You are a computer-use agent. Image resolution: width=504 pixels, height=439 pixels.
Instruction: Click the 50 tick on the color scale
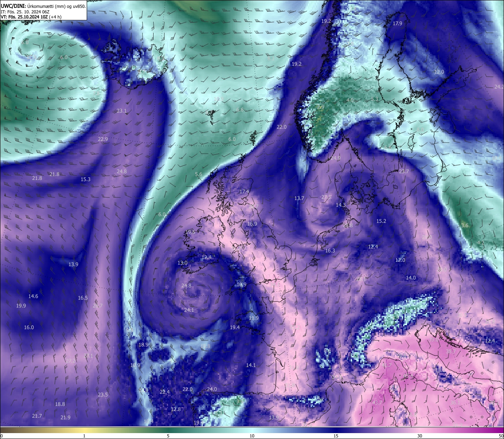point(501,436)
